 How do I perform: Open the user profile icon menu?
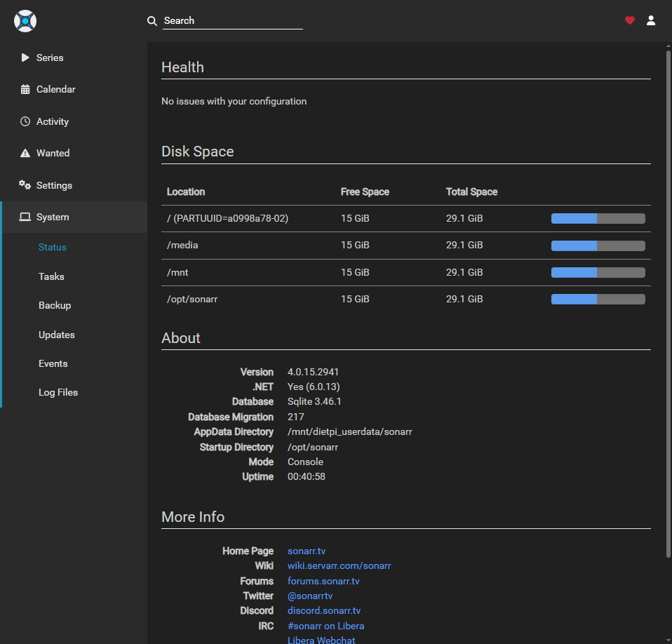651,21
